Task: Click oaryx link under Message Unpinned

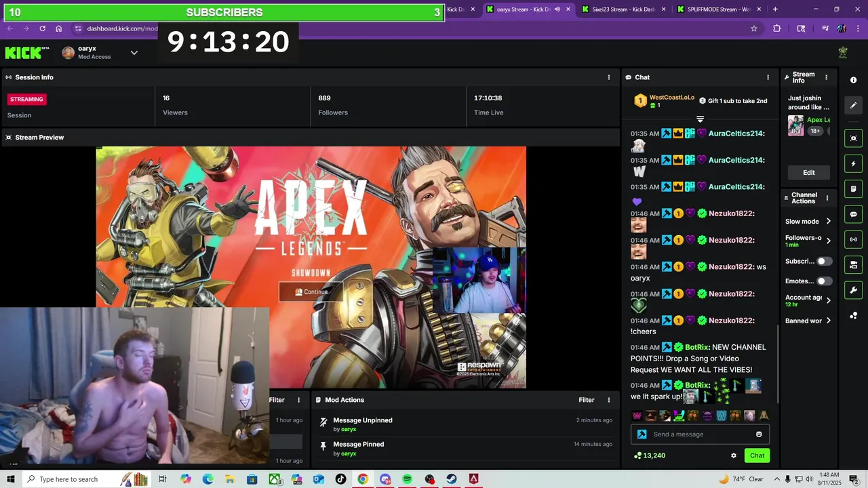Action: coord(349,429)
